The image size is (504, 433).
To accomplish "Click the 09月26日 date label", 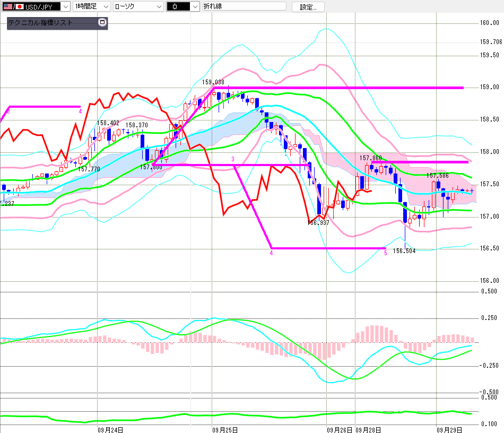I will [x=340, y=430].
